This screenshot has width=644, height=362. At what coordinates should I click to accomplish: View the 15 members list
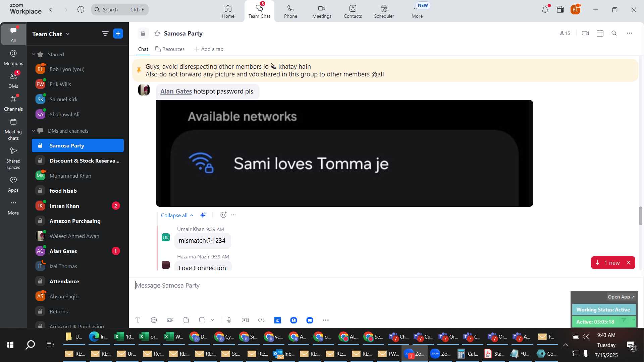[565, 33]
